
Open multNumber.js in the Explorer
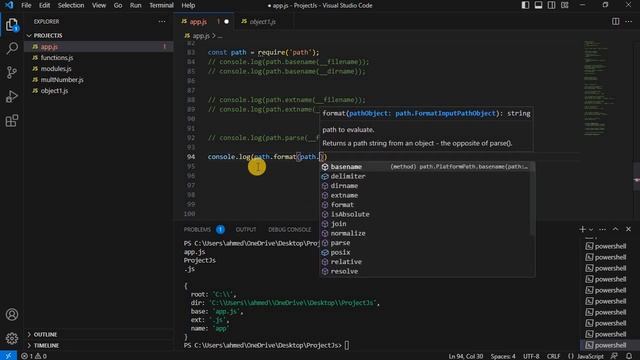point(98,80)
